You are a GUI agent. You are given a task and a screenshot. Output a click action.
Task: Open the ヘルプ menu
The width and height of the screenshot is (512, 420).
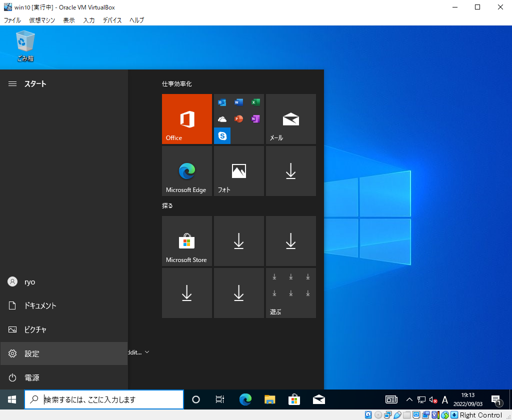(136, 20)
